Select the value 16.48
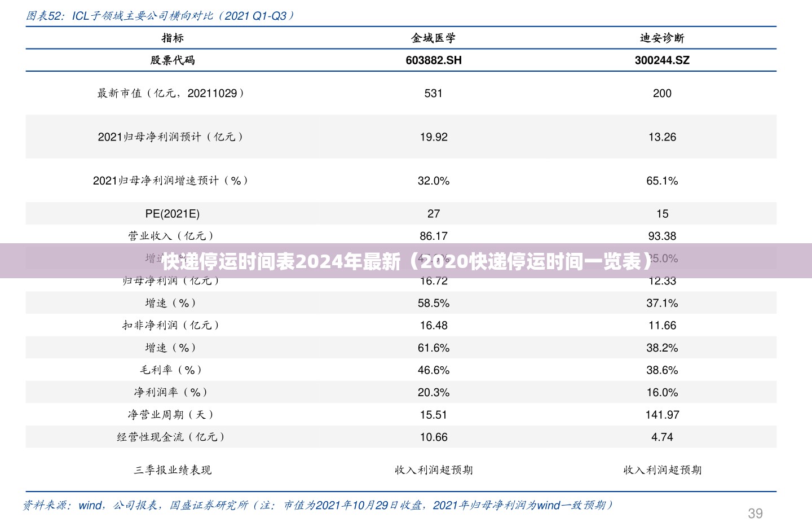 (x=434, y=326)
